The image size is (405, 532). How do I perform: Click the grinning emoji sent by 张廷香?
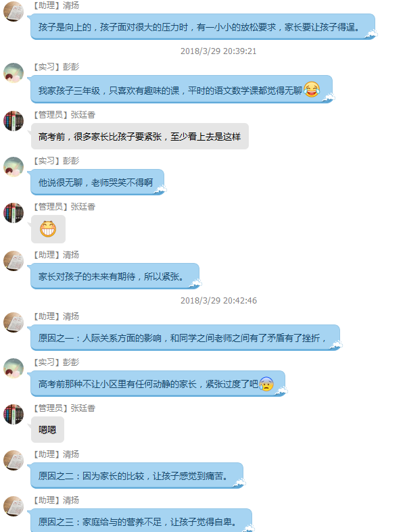click(x=48, y=228)
